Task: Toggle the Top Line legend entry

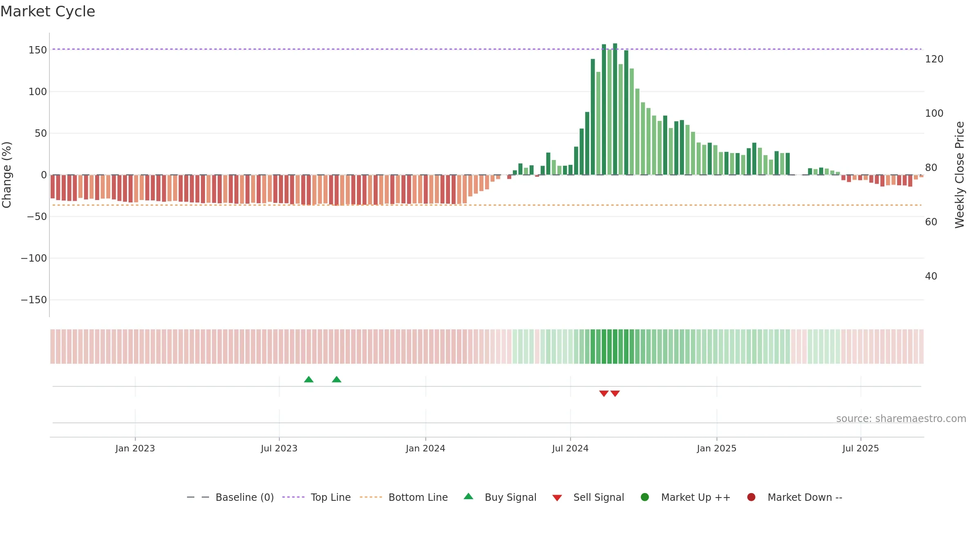Action: point(316,497)
